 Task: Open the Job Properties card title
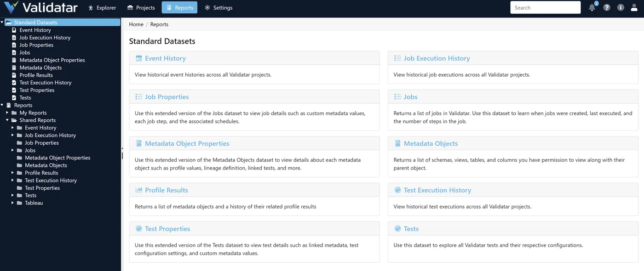[167, 97]
